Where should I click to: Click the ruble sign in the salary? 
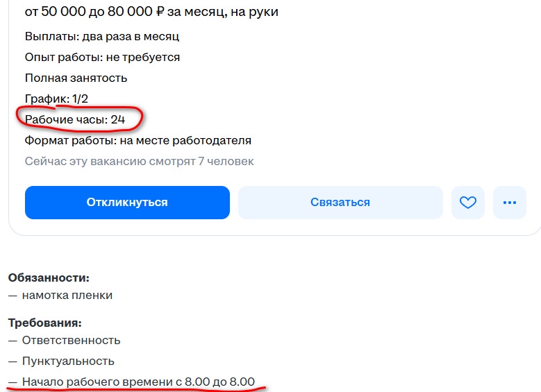tap(160, 12)
